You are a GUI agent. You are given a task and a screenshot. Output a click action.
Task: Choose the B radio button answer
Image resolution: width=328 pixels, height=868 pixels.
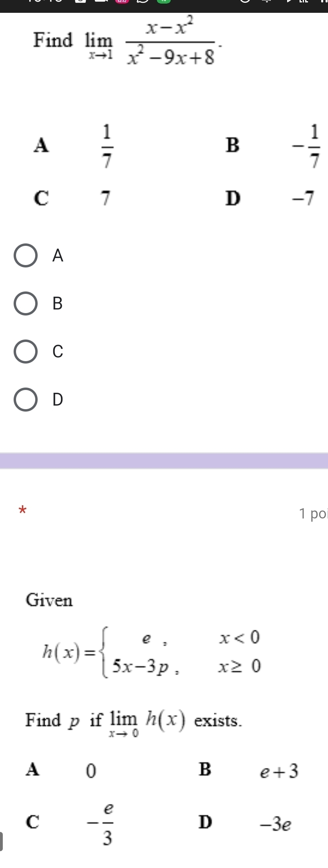pos(26,303)
